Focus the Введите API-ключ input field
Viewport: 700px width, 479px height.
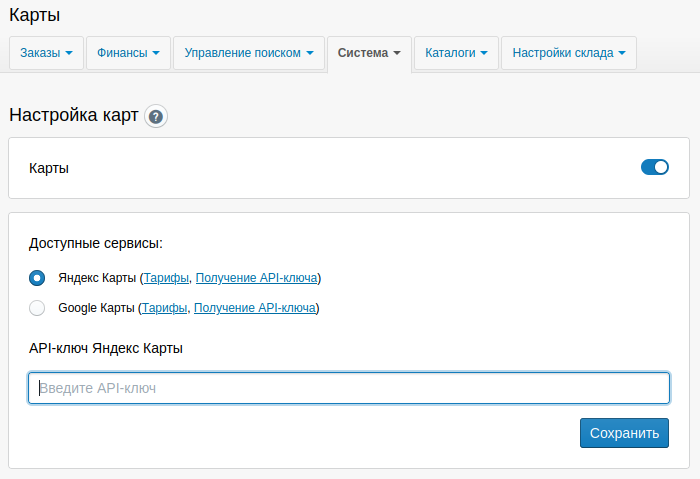(349, 388)
